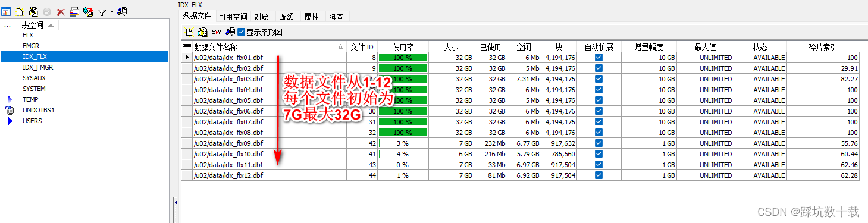
Task: Click the 4% usage bar of idx_flx10.dbf
Action: (x=403, y=154)
